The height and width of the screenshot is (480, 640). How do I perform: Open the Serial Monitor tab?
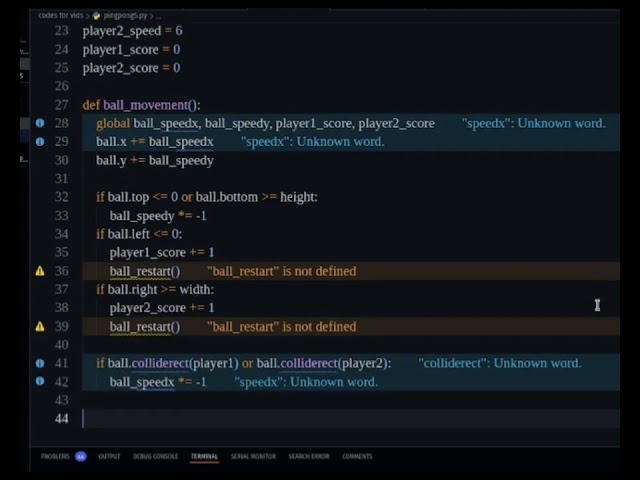[x=253, y=456]
